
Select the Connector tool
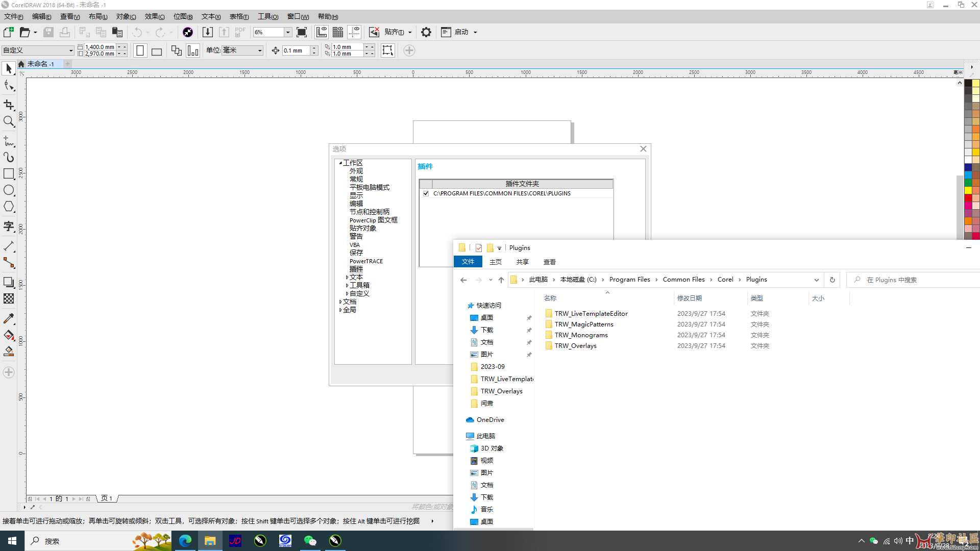(9, 263)
